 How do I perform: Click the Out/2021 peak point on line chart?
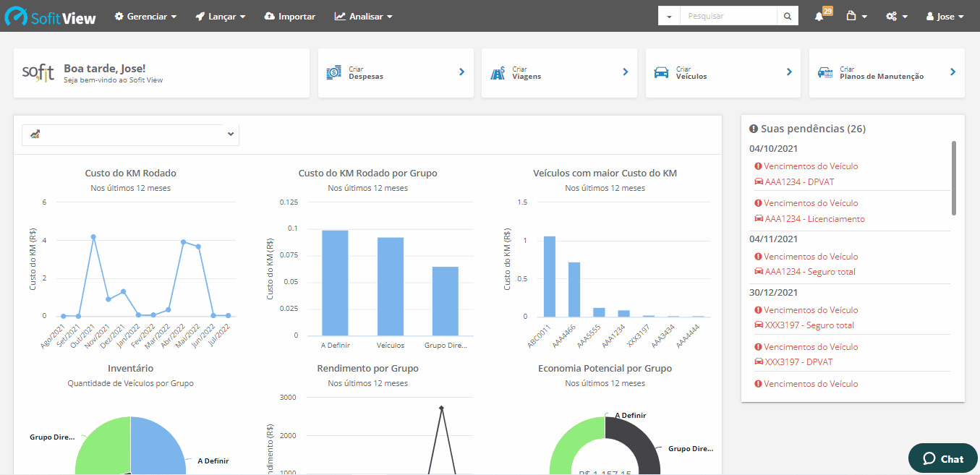[x=93, y=236]
